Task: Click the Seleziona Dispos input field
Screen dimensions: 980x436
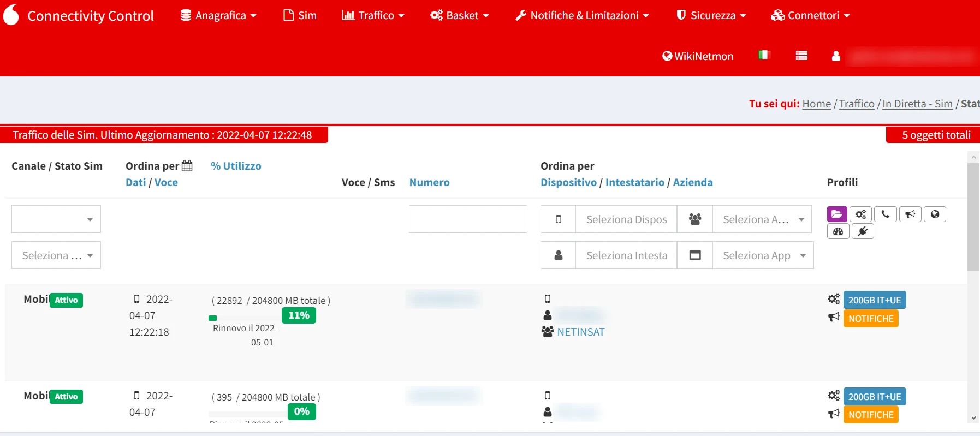Action: (626, 219)
